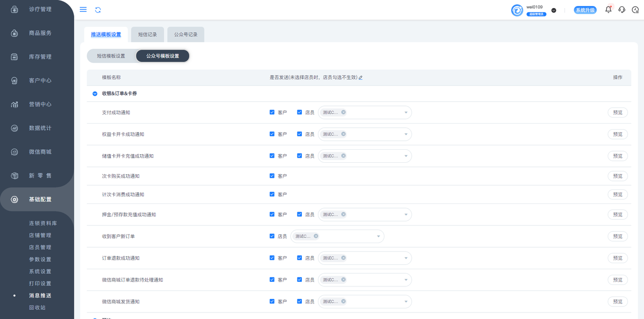Select the 推送模板设置 tab
The height and width of the screenshot is (319, 644).
[x=106, y=35]
